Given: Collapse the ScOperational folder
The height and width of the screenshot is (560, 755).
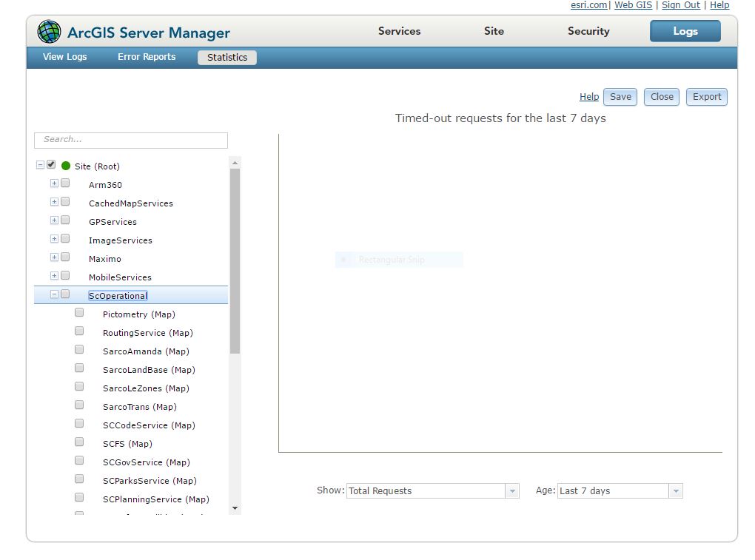Looking at the screenshot, I should point(55,294).
